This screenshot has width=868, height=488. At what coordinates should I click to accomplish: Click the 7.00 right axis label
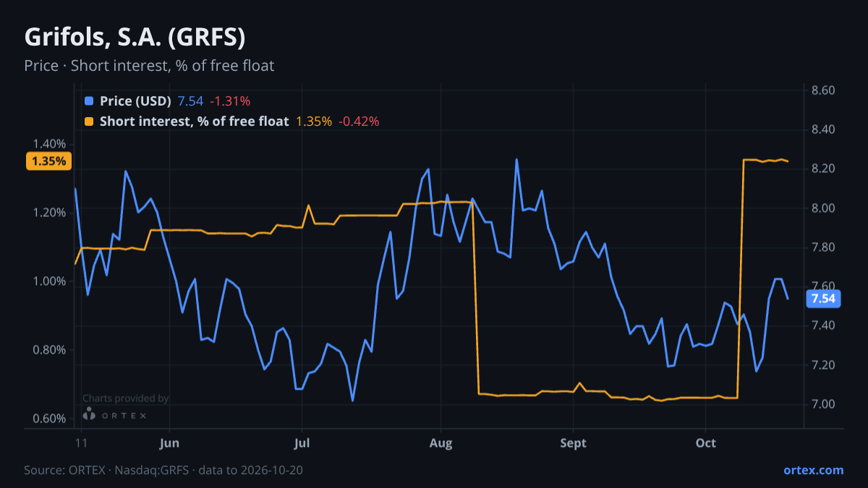click(823, 403)
